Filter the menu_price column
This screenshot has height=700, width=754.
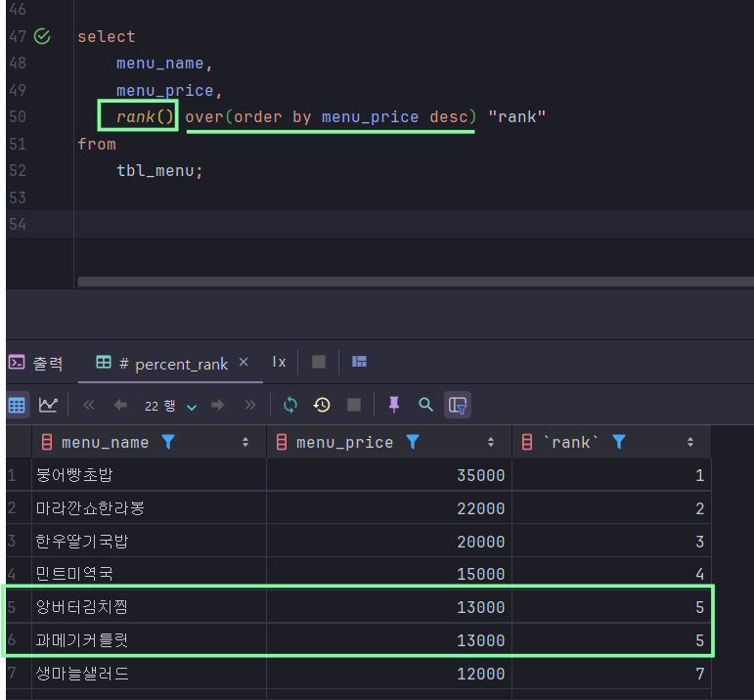point(413,442)
